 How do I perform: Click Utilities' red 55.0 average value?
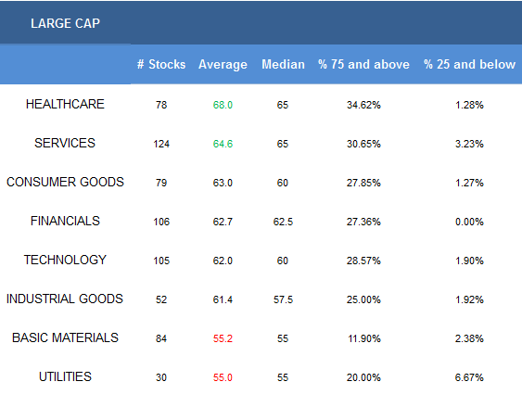click(223, 377)
